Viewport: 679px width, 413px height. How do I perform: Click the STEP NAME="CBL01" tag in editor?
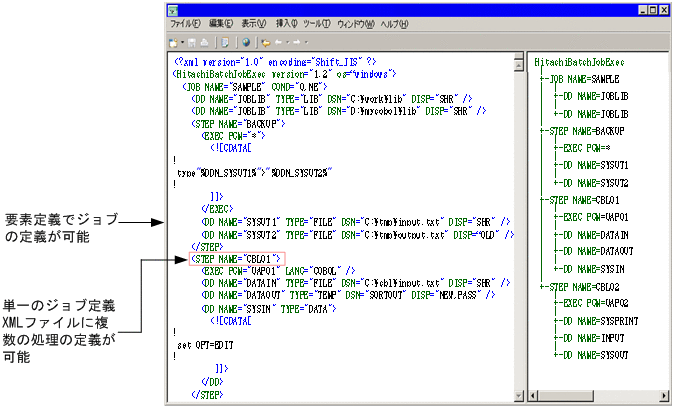[237, 259]
